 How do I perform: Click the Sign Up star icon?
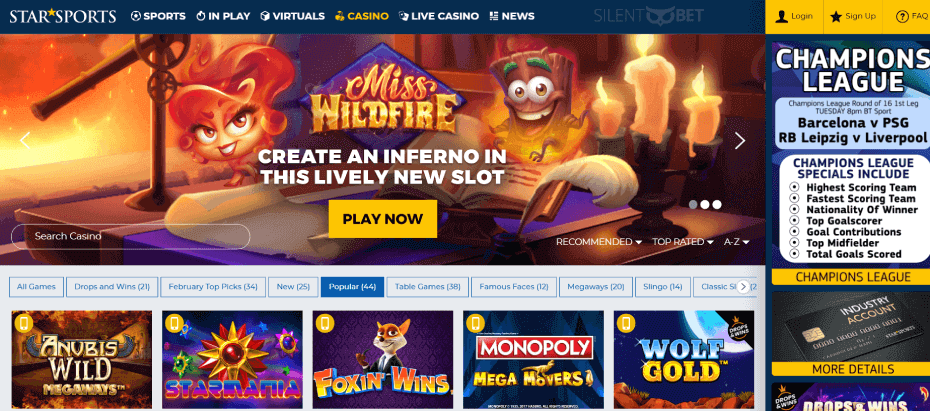(x=836, y=17)
